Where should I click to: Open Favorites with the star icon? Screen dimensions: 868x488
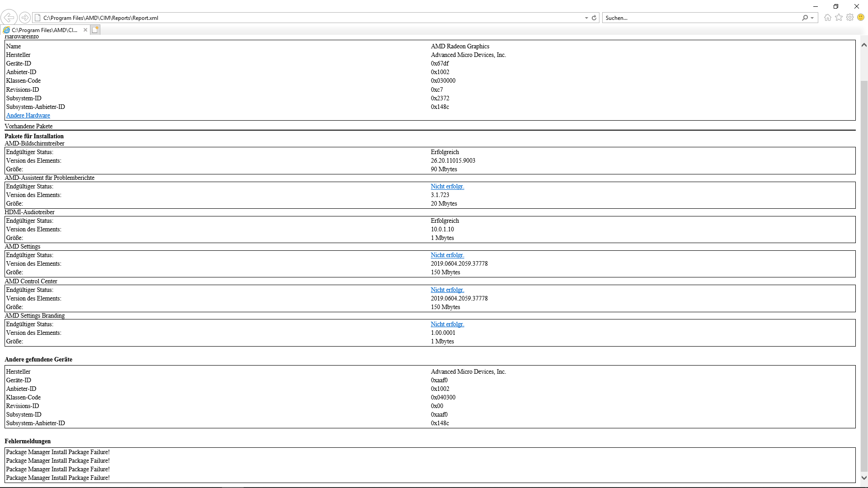tap(839, 18)
